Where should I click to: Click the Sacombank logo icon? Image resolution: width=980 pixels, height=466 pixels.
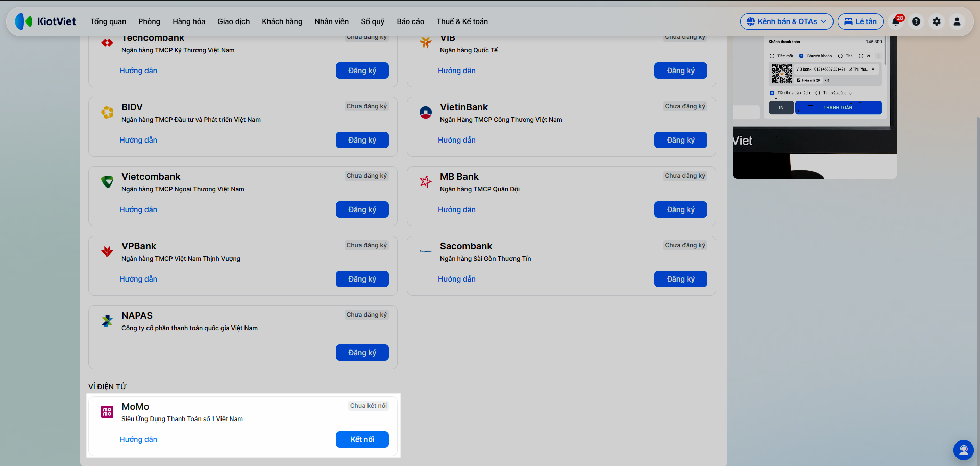coord(426,251)
